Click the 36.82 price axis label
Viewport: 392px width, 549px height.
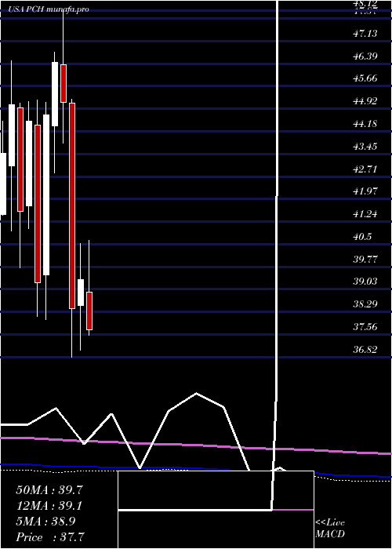[365, 349]
